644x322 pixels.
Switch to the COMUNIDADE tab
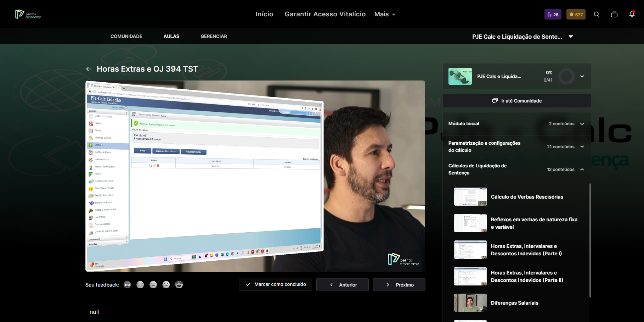(x=126, y=36)
